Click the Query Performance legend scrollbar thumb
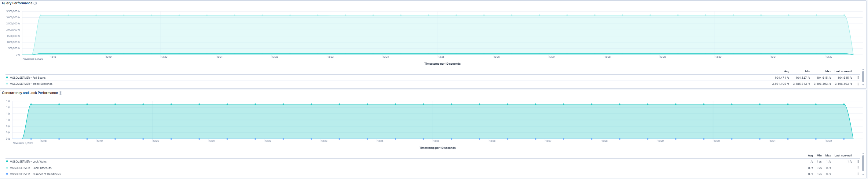The width and height of the screenshot is (868, 179). point(863,76)
